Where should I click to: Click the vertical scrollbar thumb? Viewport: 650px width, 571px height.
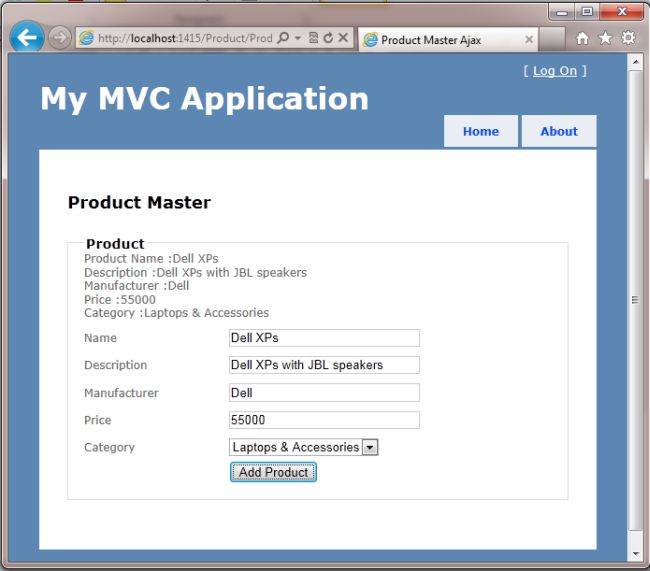635,300
